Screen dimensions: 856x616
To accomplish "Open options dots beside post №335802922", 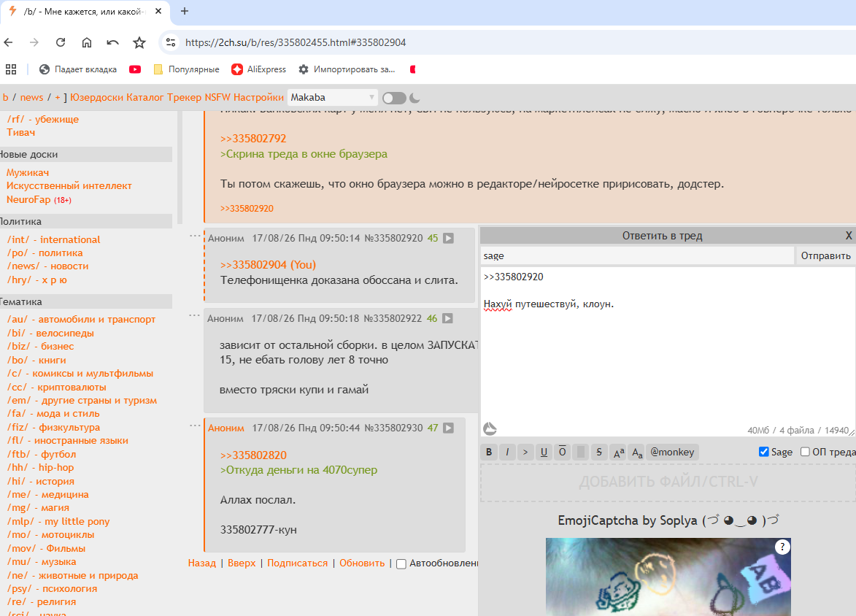I will (194, 315).
